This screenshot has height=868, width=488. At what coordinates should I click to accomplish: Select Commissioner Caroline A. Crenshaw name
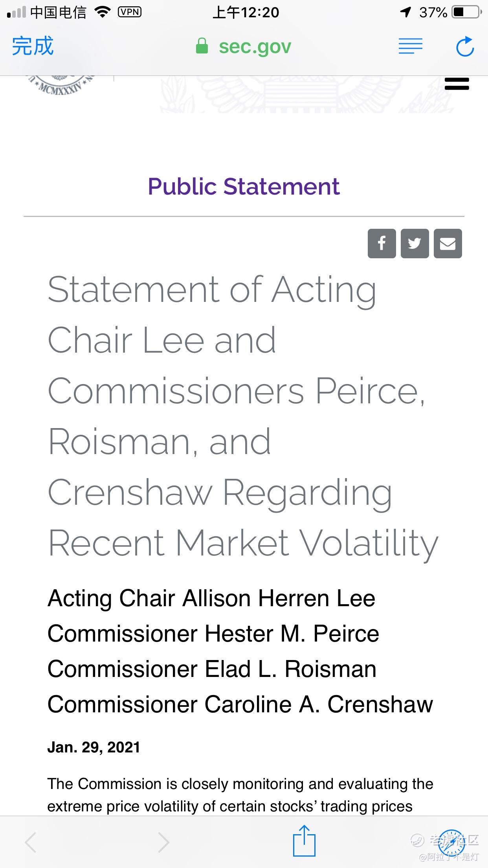240,704
